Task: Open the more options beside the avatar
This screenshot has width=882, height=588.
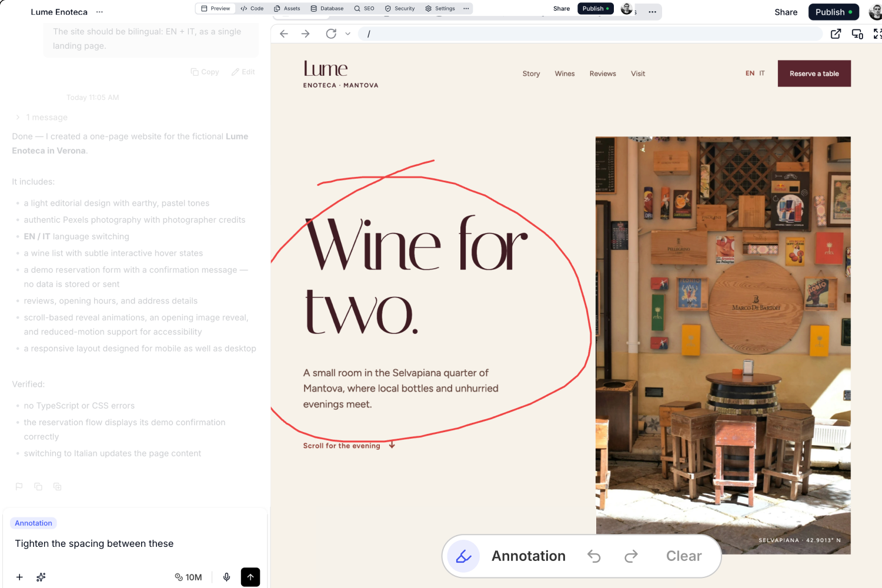Action: point(652,12)
